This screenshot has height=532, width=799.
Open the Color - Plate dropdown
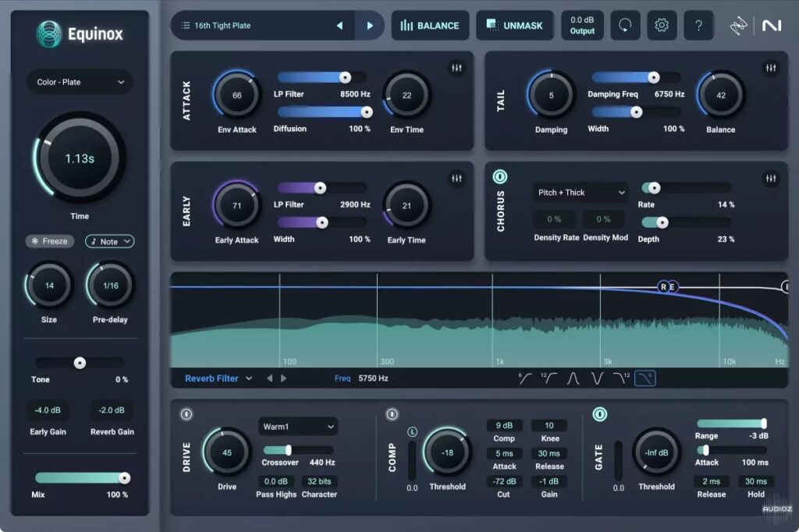[80, 82]
